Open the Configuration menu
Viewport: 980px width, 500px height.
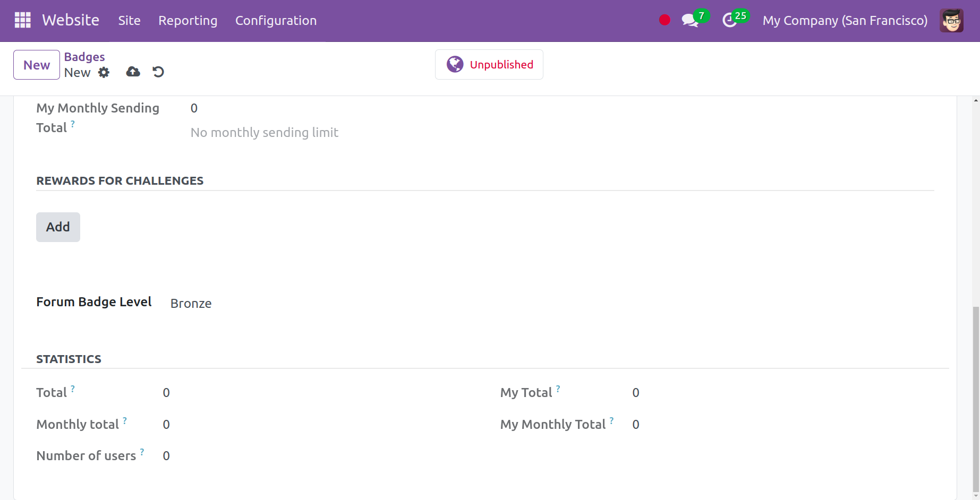[276, 21]
